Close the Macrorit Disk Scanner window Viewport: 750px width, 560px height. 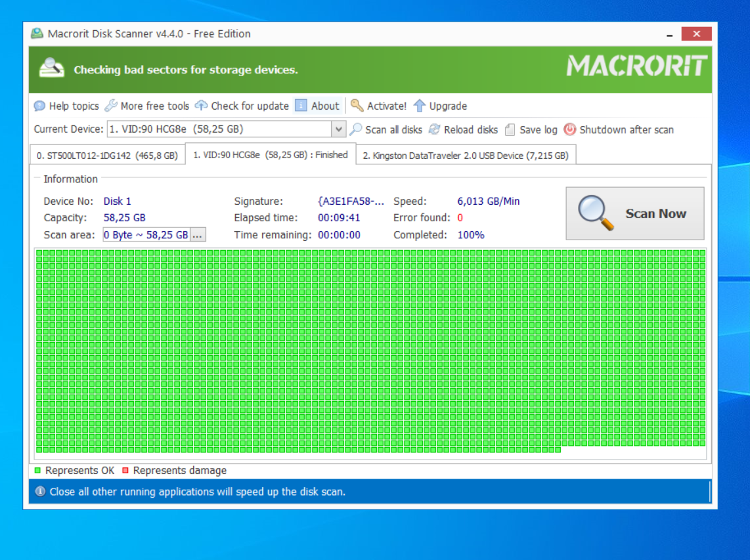click(696, 34)
